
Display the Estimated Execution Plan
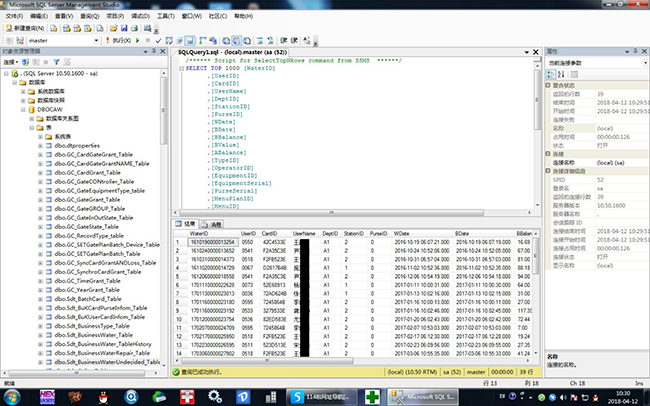169,41
